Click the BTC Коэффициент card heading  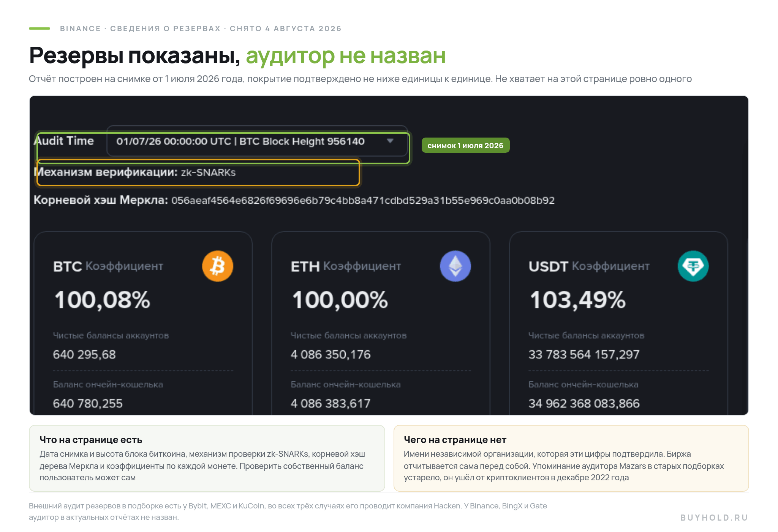pos(108,266)
